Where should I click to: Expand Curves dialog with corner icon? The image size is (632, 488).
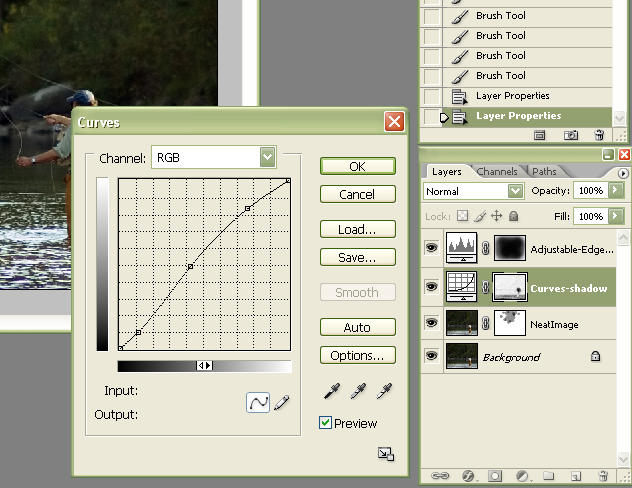386,454
